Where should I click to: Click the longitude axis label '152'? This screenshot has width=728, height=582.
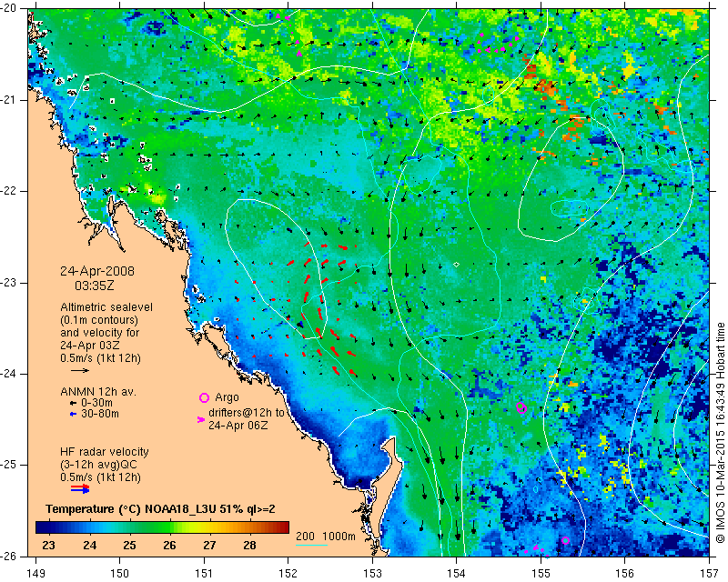(288, 574)
